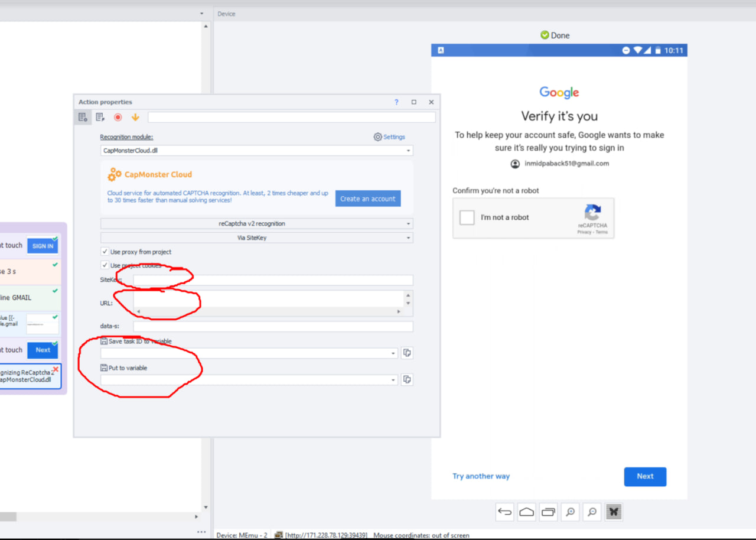Open the notes edit icon in Action properties toolbar

(100, 118)
